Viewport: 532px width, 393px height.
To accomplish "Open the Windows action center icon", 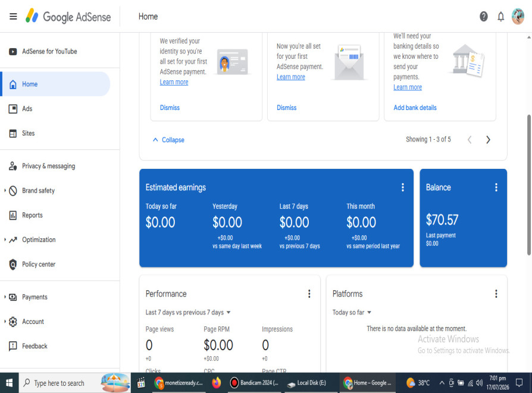I will tap(519, 383).
